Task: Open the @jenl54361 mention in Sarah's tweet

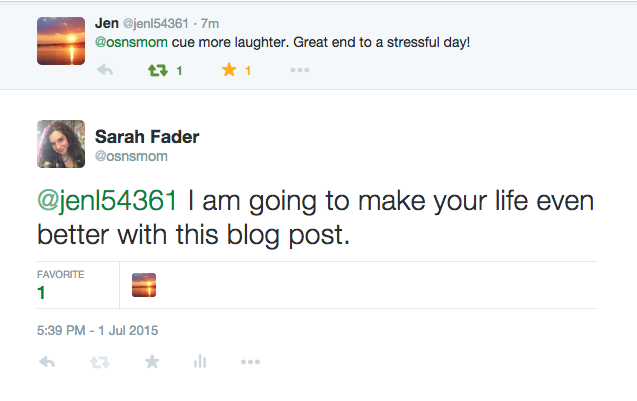Action: (108, 202)
